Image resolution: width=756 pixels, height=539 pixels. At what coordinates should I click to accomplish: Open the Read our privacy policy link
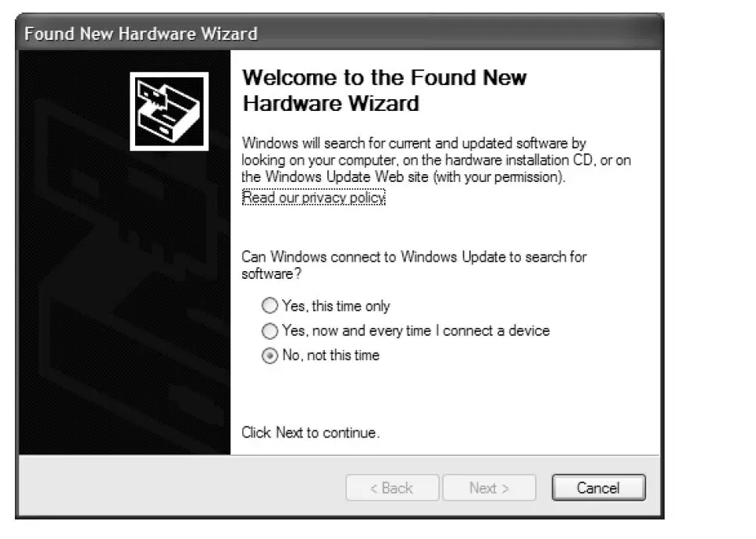pyautogui.click(x=313, y=197)
